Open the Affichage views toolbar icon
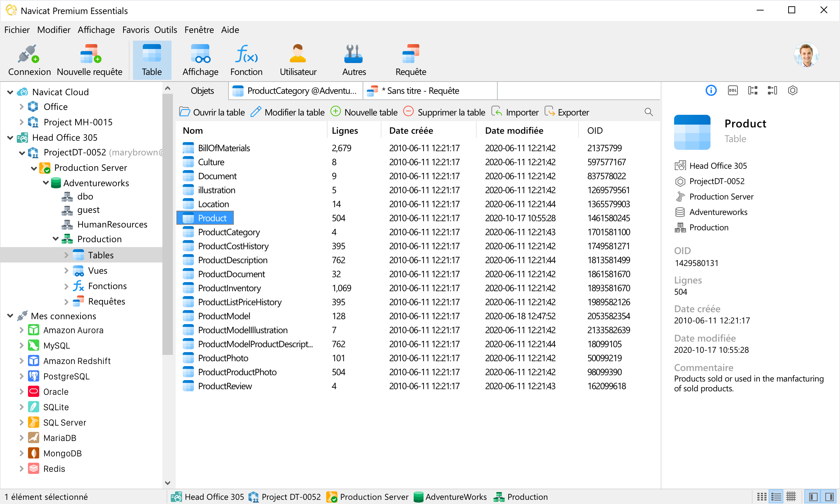The width and height of the screenshot is (840, 504). 200,60
